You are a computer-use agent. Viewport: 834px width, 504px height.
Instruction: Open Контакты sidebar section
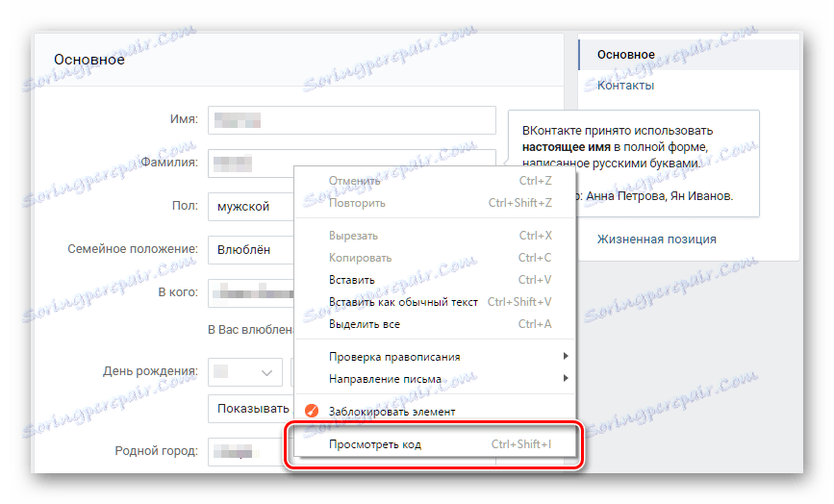point(625,86)
